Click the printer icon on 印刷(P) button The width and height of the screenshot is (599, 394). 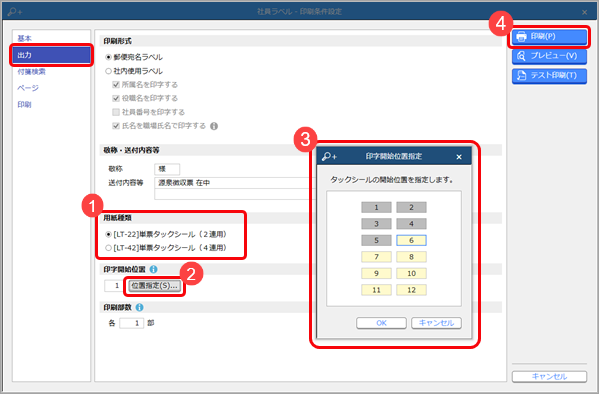521,37
